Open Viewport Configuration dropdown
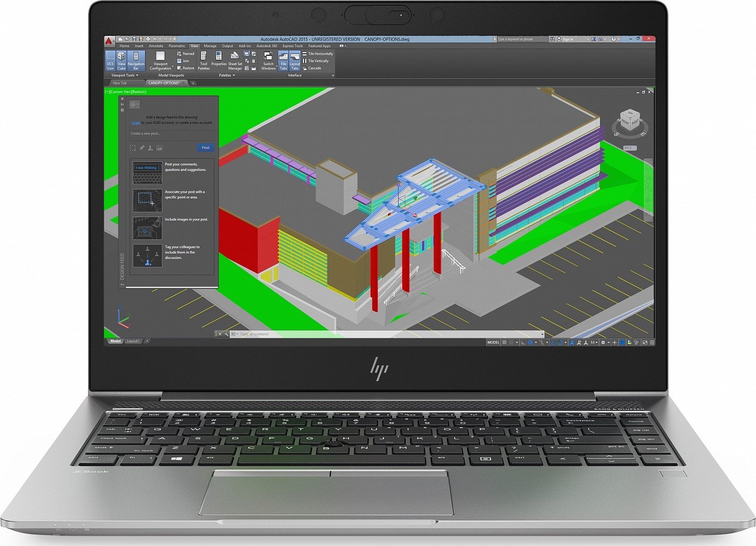The width and height of the screenshot is (756, 546). (x=160, y=61)
